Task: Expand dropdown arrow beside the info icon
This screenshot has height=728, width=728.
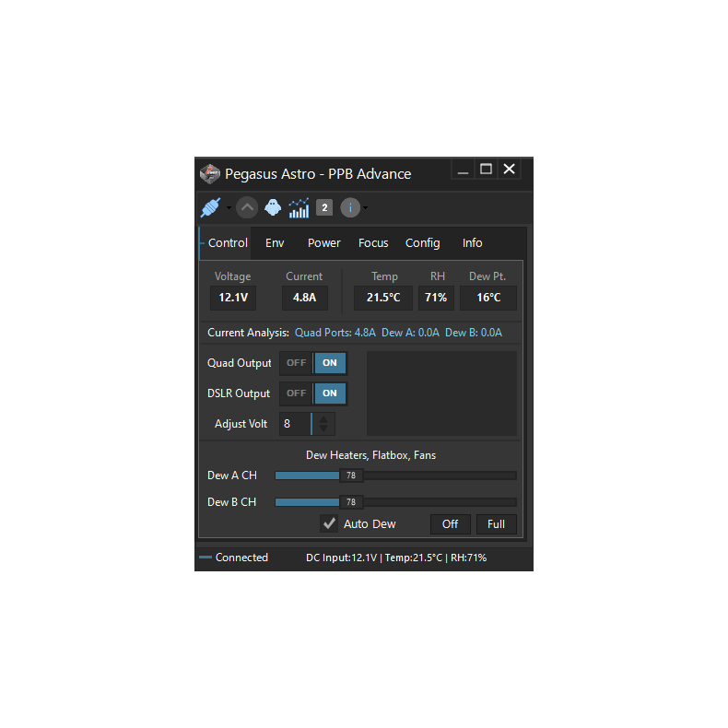Action: (x=366, y=208)
